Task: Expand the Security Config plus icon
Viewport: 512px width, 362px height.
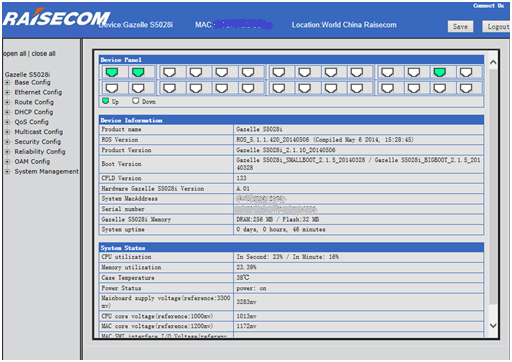Action: pyautogui.click(x=7, y=142)
